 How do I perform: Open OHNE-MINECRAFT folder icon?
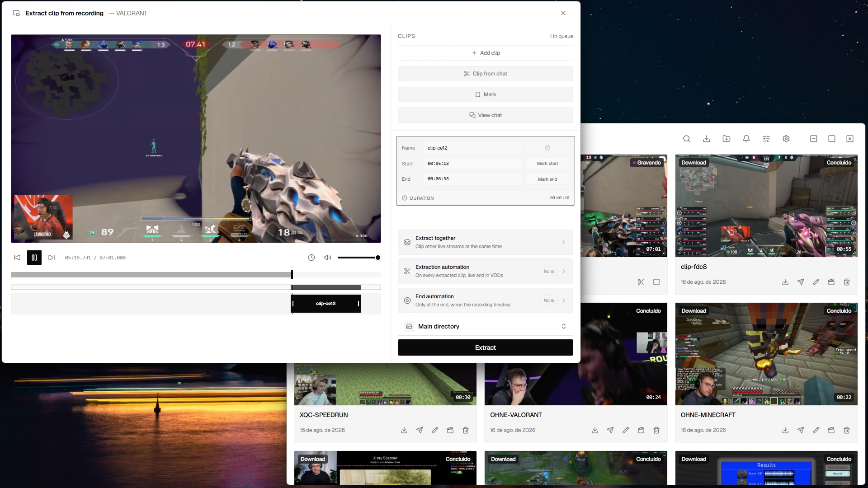pyautogui.click(x=831, y=430)
